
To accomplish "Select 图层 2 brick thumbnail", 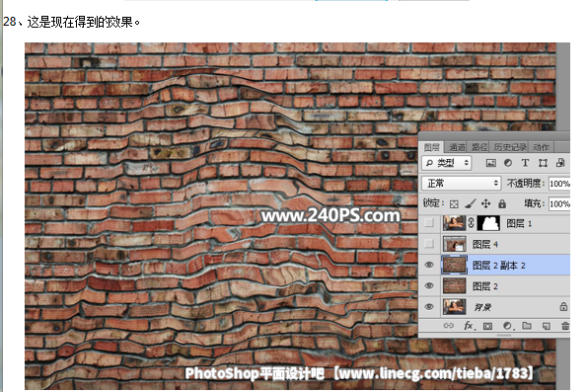I will [x=454, y=286].
